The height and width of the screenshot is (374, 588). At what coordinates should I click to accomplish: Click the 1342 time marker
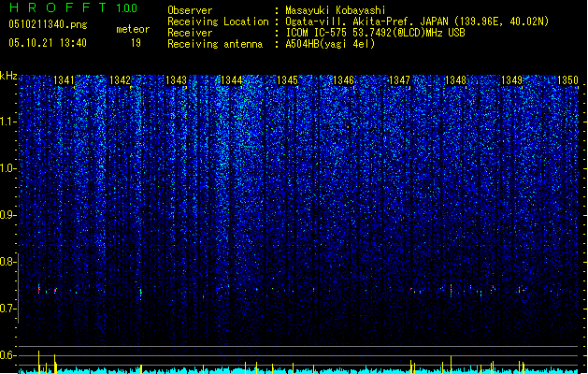[120, 80]
